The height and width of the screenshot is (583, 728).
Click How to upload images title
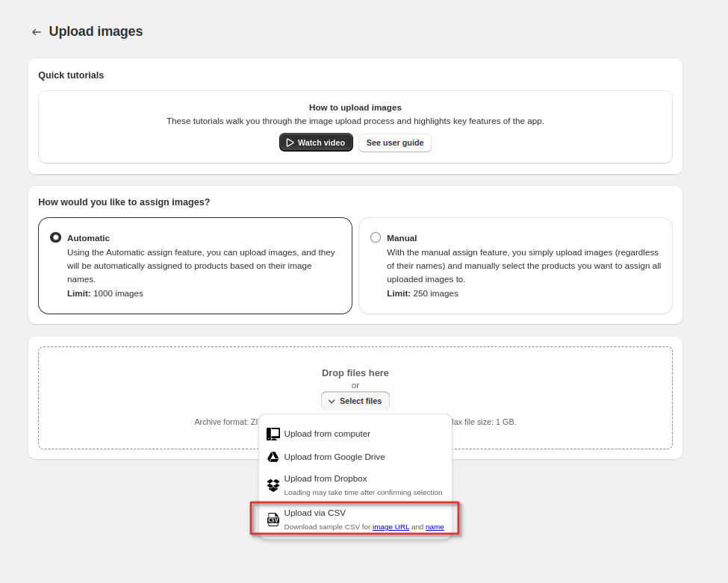pyautogui.click(x=355, y=107)
